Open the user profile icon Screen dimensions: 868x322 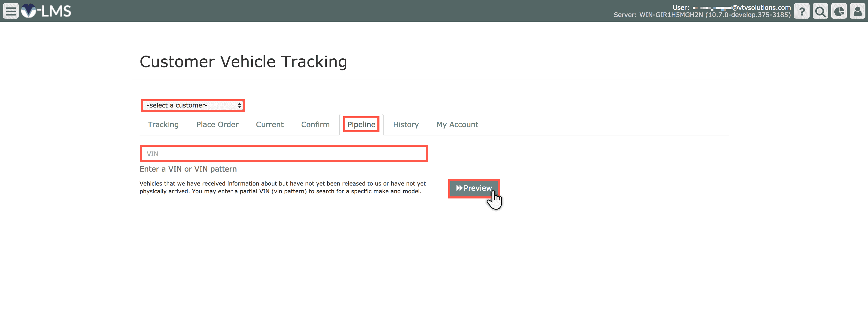pyautogui.click(x=857, y=11)
